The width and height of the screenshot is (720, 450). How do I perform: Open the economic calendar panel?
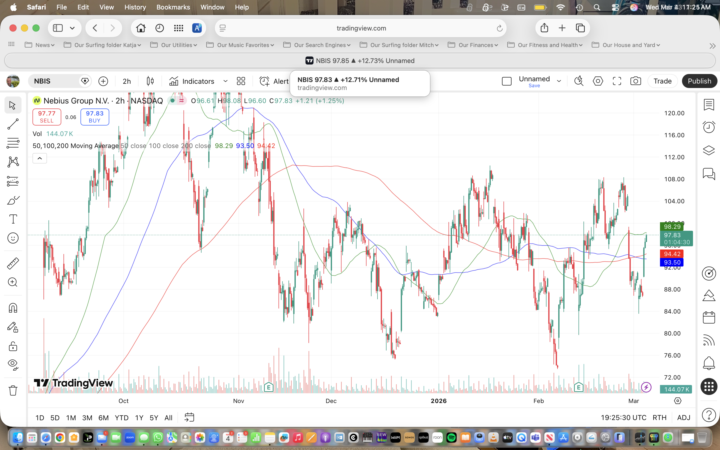tap(709, 317)
